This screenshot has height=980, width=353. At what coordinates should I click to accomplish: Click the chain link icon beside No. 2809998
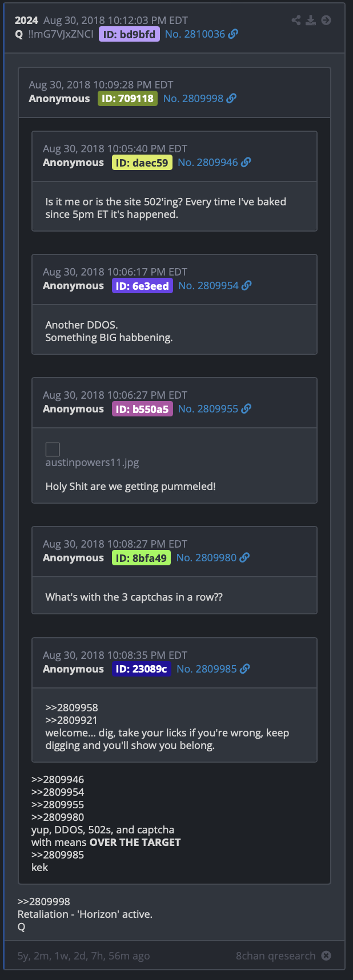click(231, 99)
